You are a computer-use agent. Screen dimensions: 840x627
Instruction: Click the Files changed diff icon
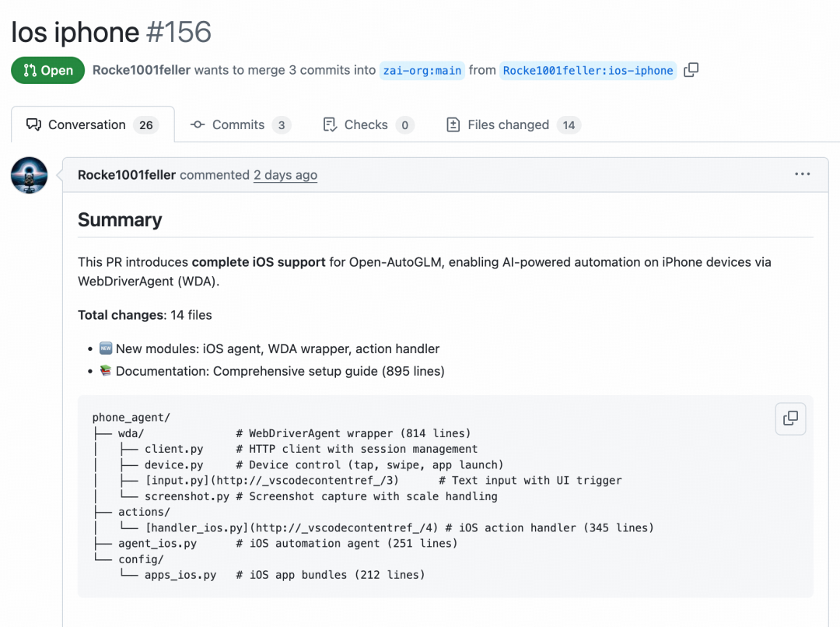click(453, 125)
